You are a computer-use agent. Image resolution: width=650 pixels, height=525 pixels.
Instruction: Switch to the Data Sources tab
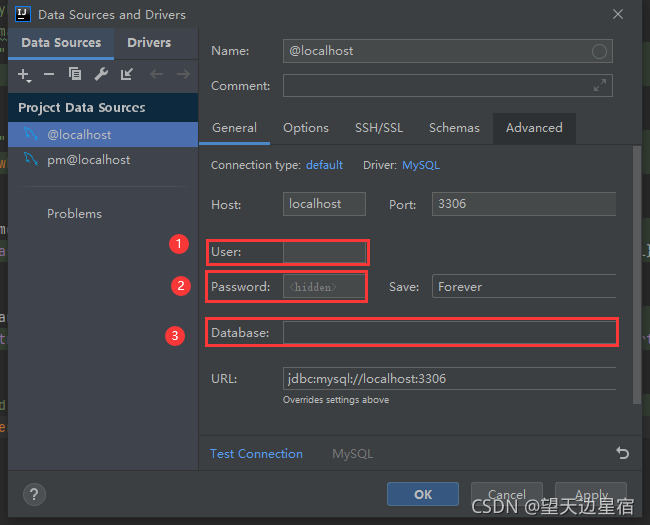(x=61, y=43)
